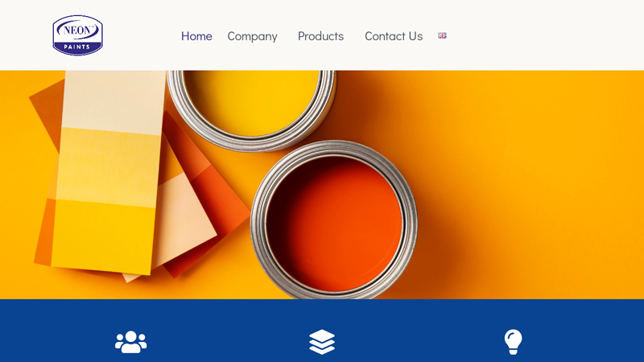This screenshot has height=362, width=644.
Task: Open the Home menu item
Action: 196,36
